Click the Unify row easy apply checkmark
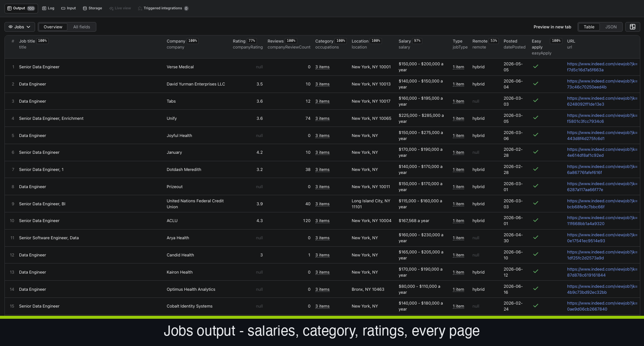This screenshot has height=346, width=644. coord(535,118)
